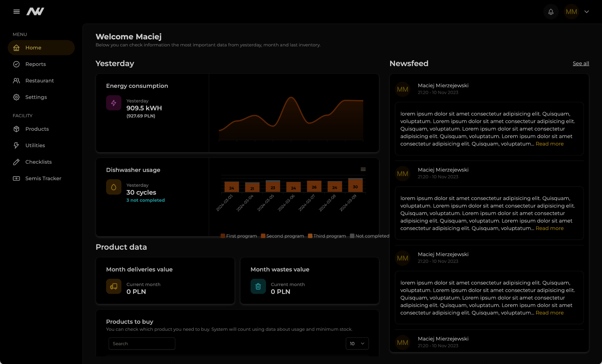Image resolution: width=602 pixels, height=364 pixels.
Task: Open Checklists using the pencil icon
Action: pyautogui.click(x=16, y=162)
